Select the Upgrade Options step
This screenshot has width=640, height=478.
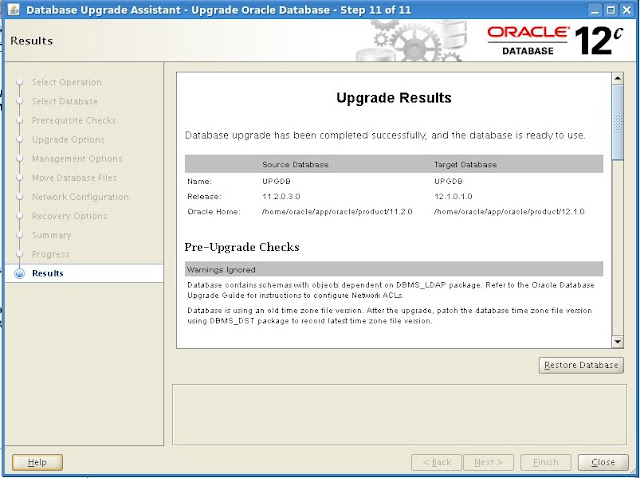[68, 140]
